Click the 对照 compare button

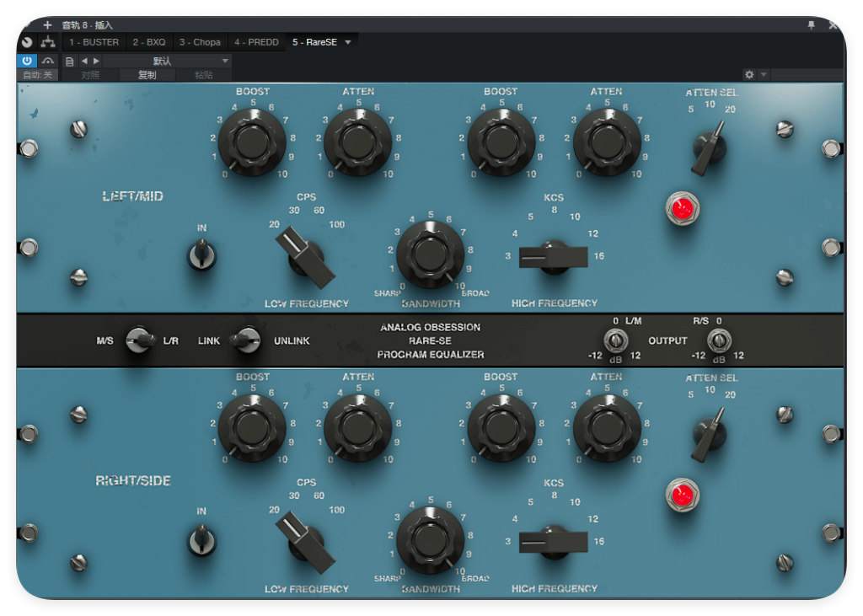90,75
